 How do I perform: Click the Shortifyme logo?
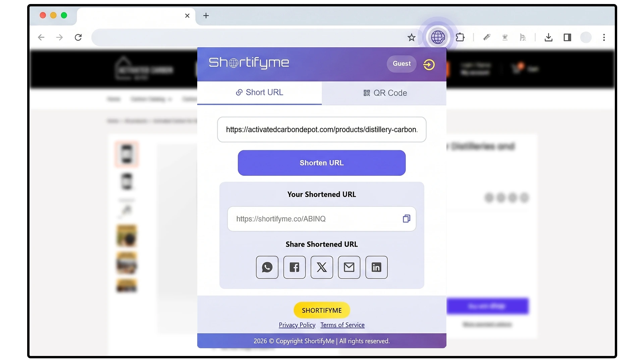[x=249, y=63]
